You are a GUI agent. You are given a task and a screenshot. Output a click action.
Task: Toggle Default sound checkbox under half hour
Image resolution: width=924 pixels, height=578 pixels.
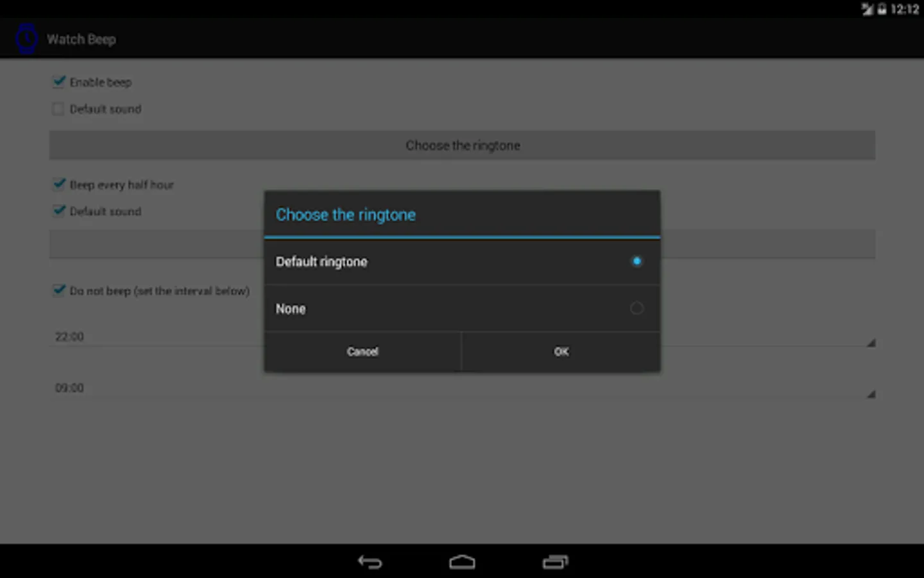(x=59, y=211)
